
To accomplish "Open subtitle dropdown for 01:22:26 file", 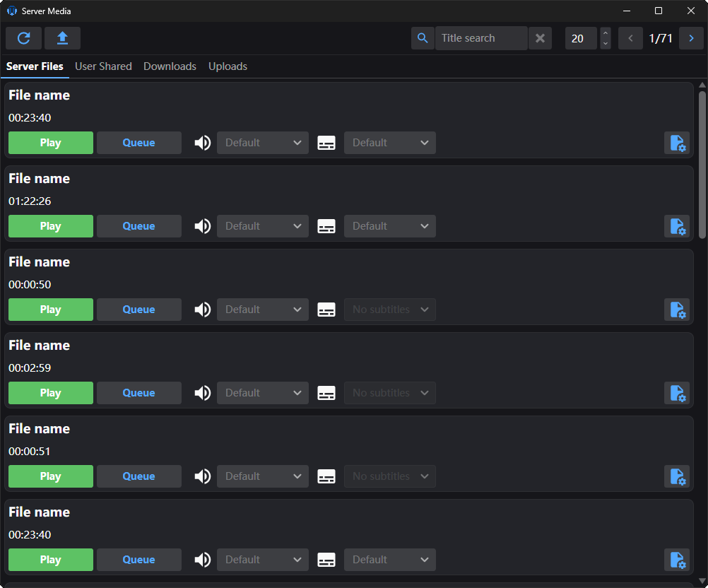I will 389,226.
